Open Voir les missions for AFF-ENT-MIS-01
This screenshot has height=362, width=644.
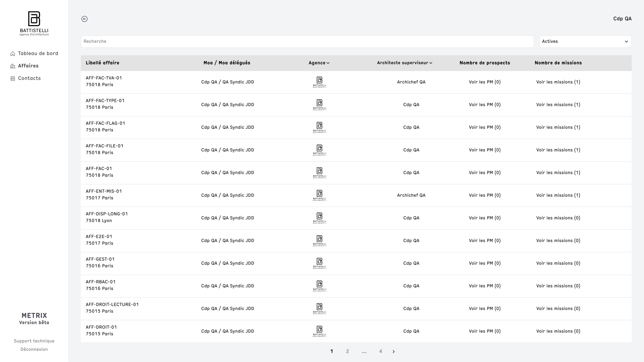(558, 195)
